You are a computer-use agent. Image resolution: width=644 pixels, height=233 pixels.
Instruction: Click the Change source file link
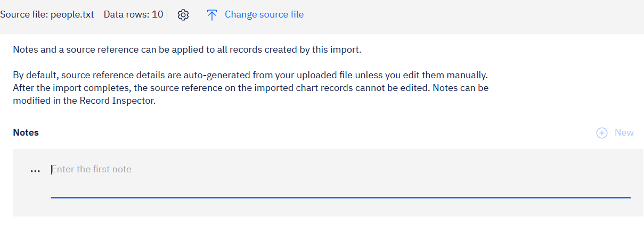pyautogui.click(x=264, y=14)
